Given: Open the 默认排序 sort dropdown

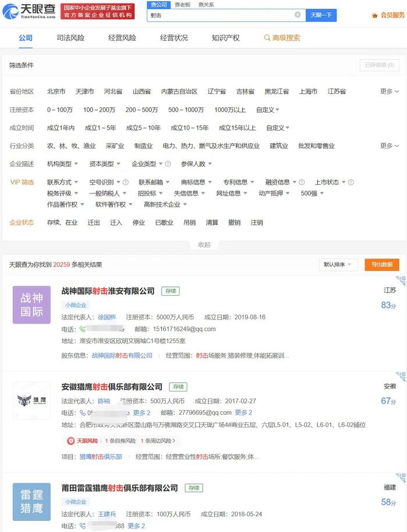Looking at the screenshot, I should 338,265.
